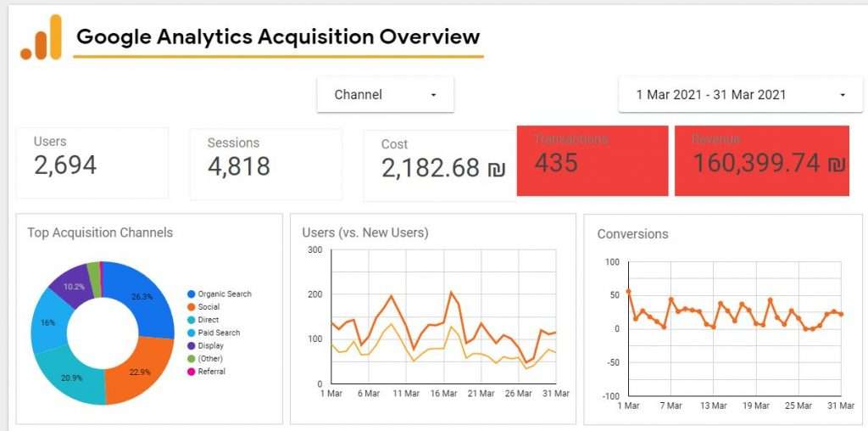Click the Paid Search legend label
The width and height of the screenshot is (868, 431).
[x=220, y=333]
